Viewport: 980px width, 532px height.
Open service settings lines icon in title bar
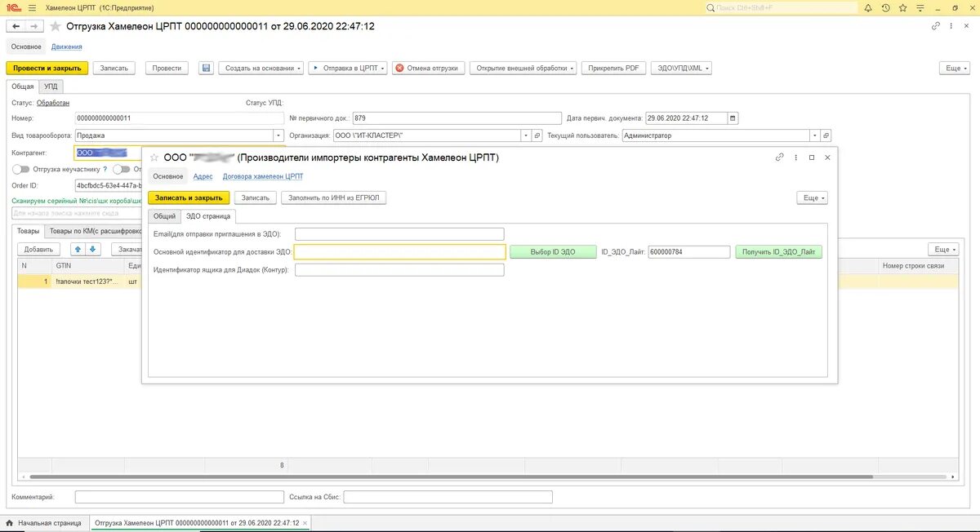click(x=920, y=7)
